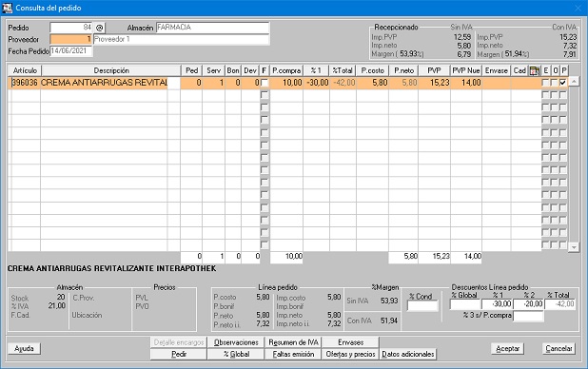Click the % Global discount input field

point(465,304)
